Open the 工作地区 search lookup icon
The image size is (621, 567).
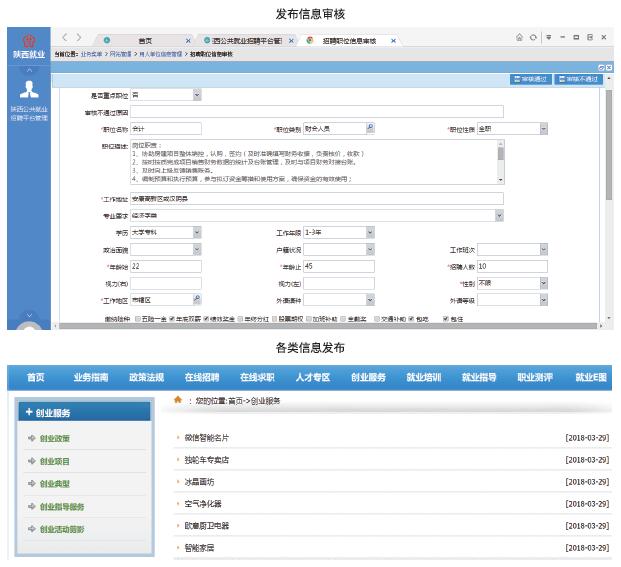(x=196, y=299)
